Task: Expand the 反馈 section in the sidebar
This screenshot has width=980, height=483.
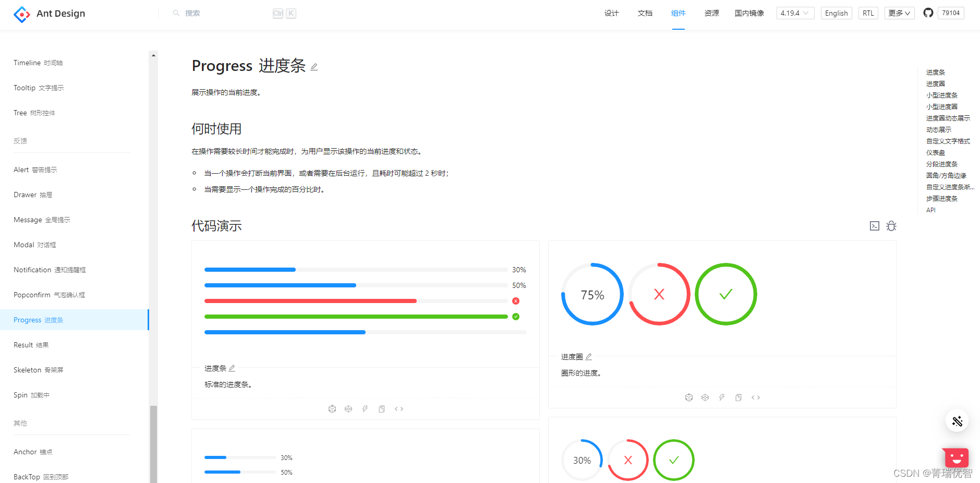Action: click(x=21, y=140)
